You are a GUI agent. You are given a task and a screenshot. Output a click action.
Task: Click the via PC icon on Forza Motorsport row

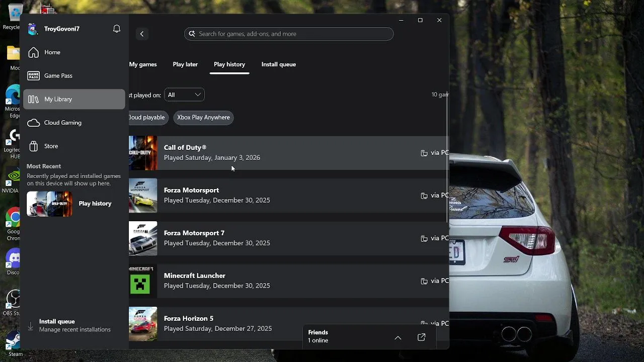[x=424, y=196]
